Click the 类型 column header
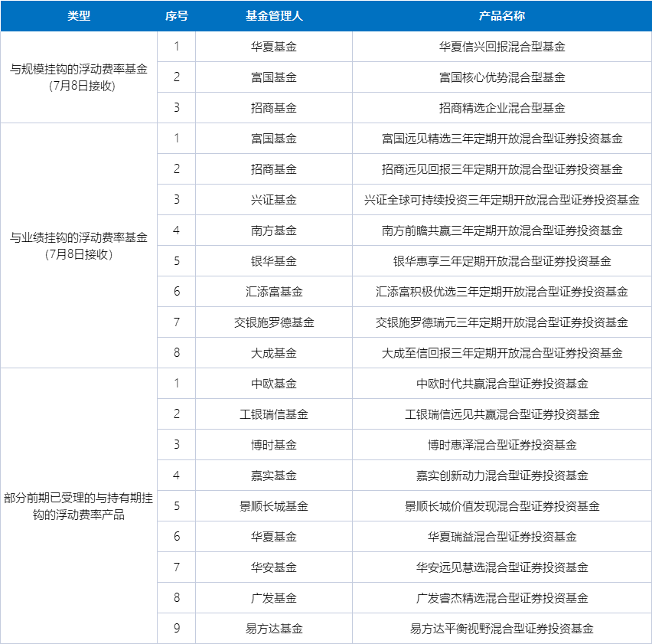 tap(79, 16)
